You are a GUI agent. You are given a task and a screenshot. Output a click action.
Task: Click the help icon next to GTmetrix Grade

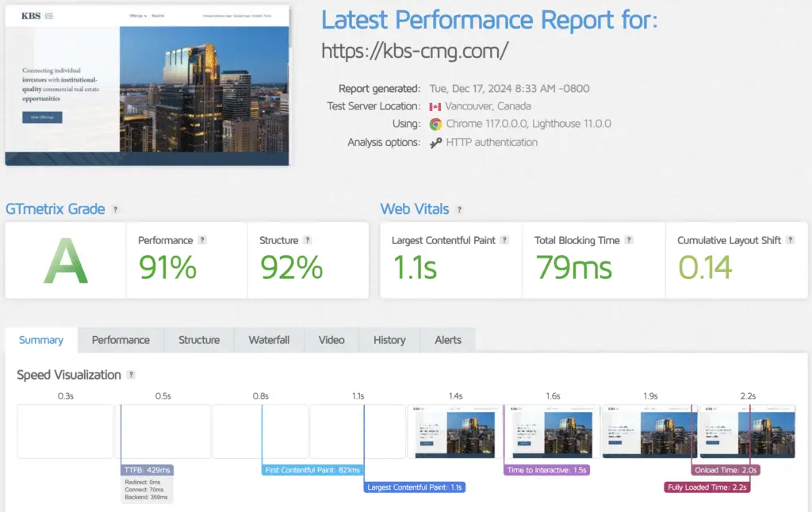click(x=116, y=210)
